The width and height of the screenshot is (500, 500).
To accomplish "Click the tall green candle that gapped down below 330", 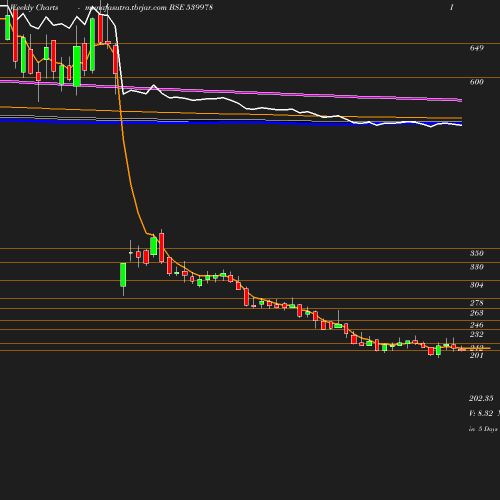I will [123, 275].
